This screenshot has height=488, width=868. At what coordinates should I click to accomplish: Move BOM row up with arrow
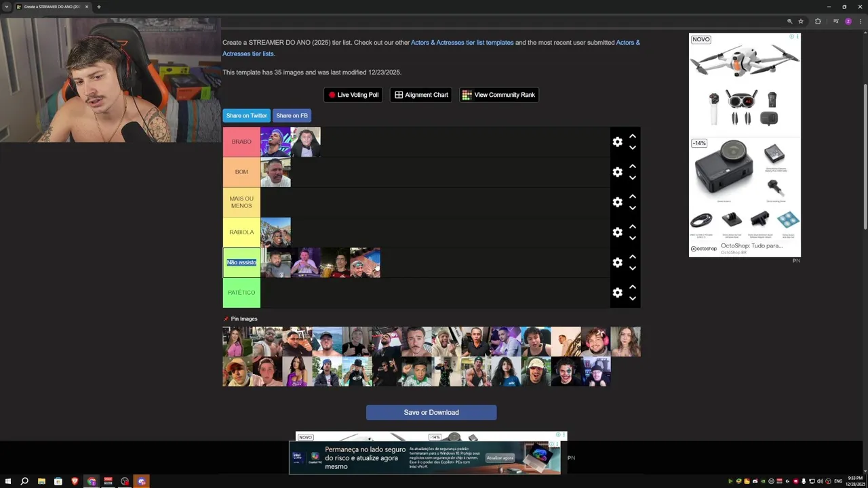(632, 166)
